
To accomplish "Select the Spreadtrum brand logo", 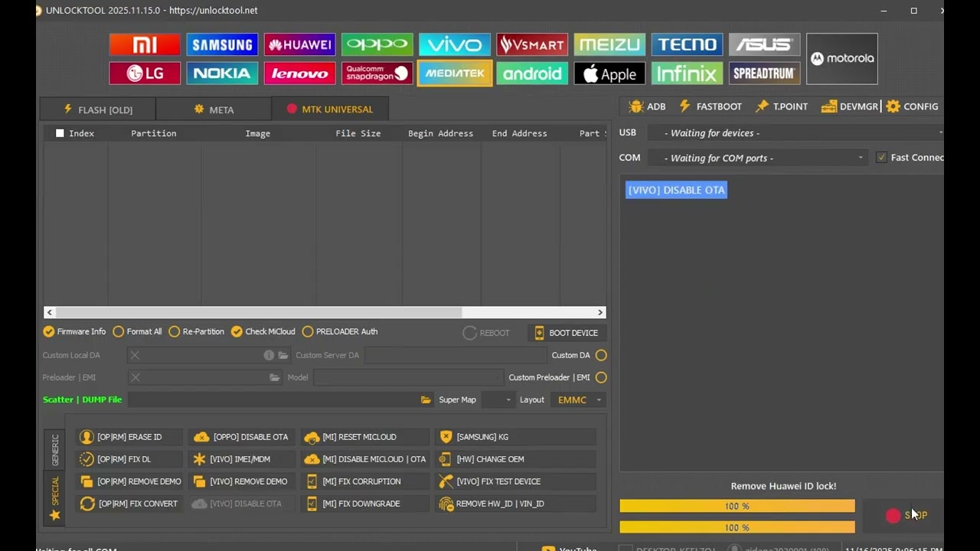I will tap(764, 73).
